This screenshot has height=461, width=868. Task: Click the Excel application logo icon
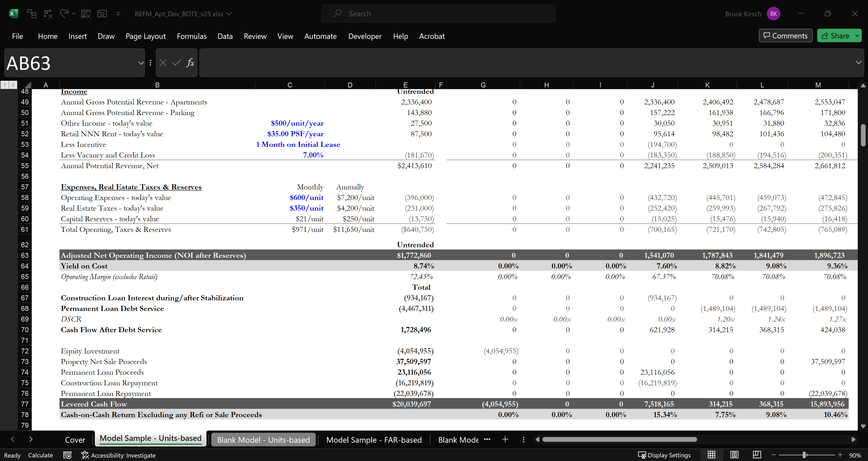coord(13,14)
